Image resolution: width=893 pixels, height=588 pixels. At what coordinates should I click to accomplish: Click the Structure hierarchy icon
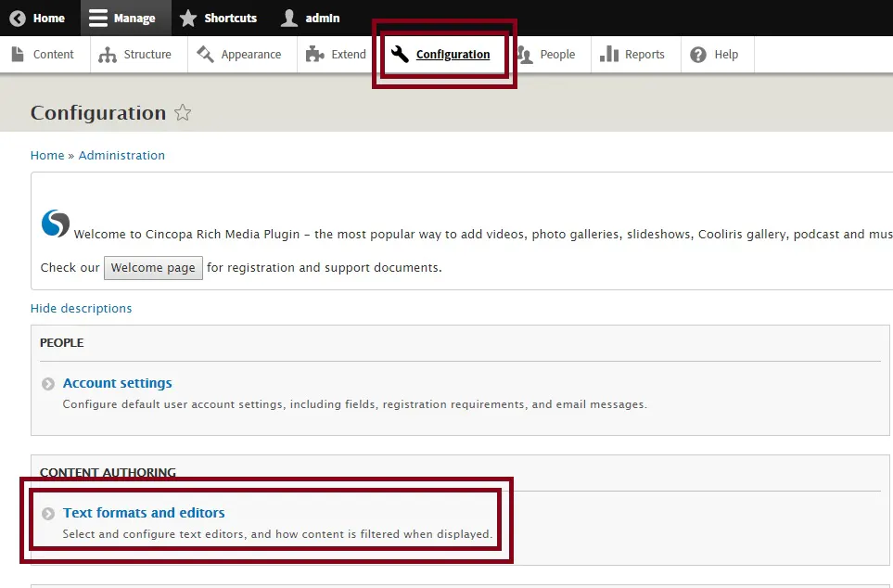click(107, 55)
